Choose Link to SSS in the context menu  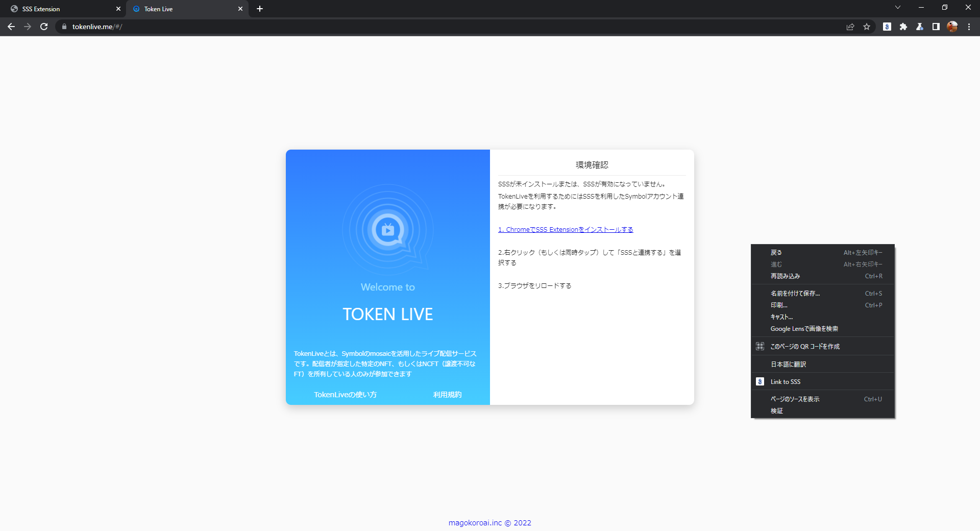click(823, 381)
